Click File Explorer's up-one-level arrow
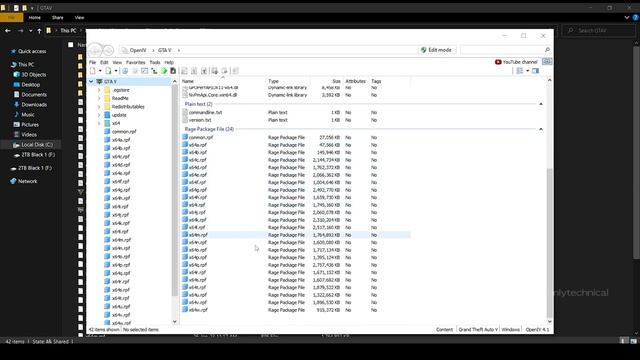Viewport: 640px width, 360px height. [39, 31]
